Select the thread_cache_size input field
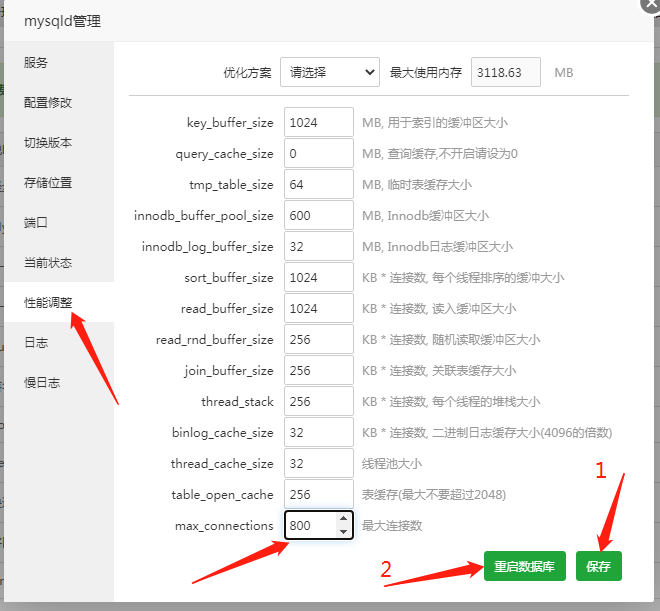Viewport: 660px width, 611px height. pyautogui.click(x=318, y=464)
